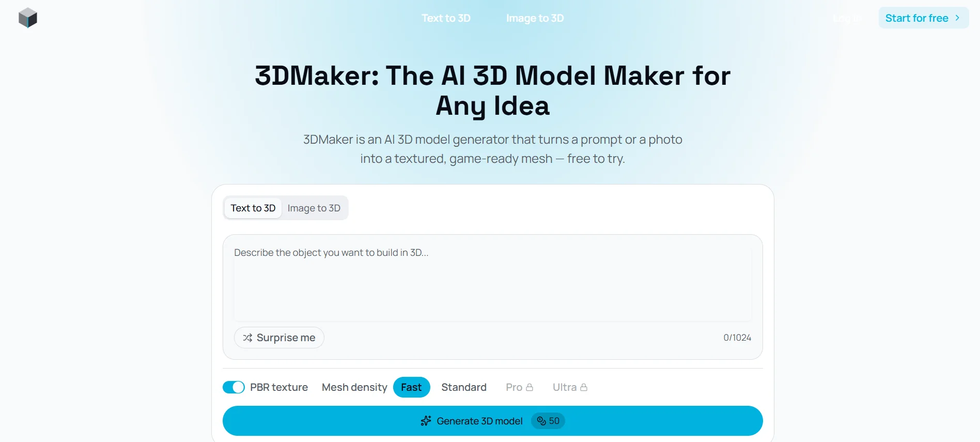Switch to the Image to 3D tab above the prompt box
The width and height of the screenshot is (980, 442).
314,208
